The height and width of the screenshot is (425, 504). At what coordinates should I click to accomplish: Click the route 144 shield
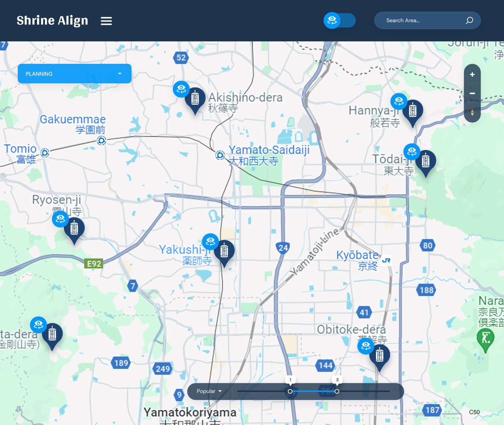click(x=326, y=366)
